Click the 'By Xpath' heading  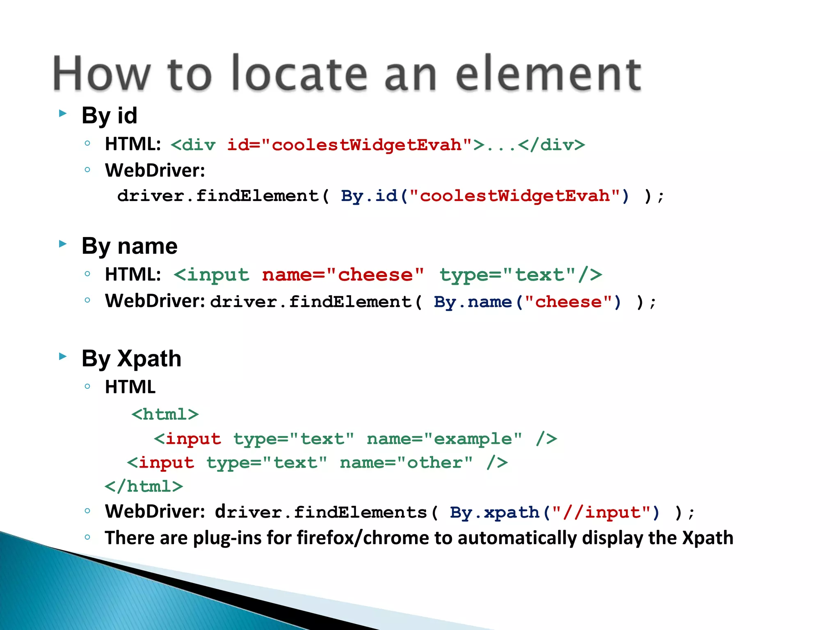(x=131, y=358)
